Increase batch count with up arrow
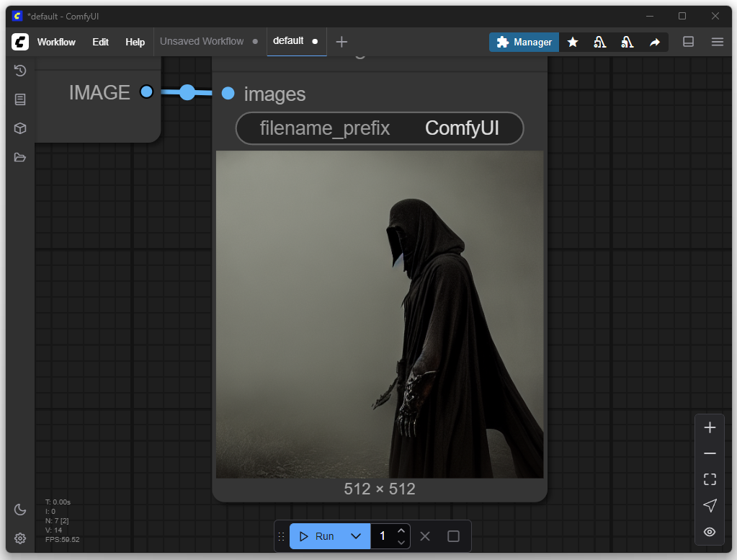Image resolution: width=737 pixels, height=560 pixels. click(402, 530)
